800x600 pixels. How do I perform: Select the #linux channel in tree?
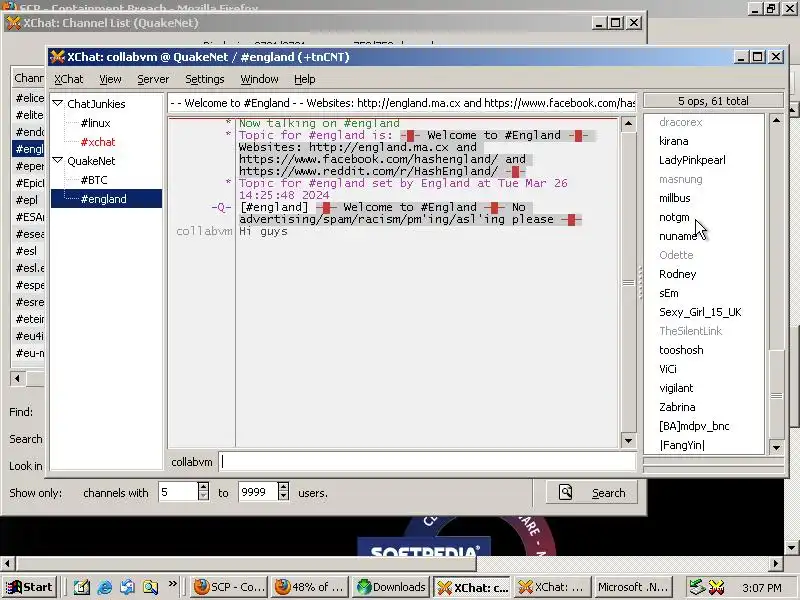tap(95, 123)
